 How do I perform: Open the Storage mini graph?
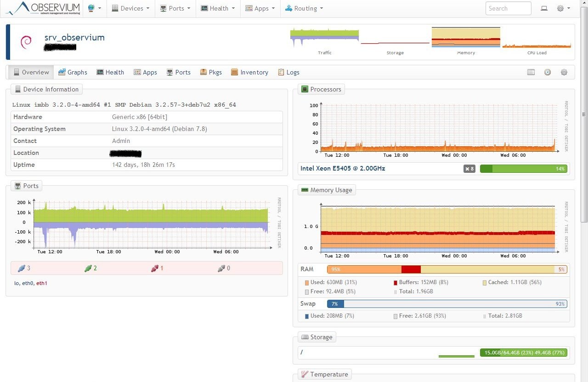[395, 38]
